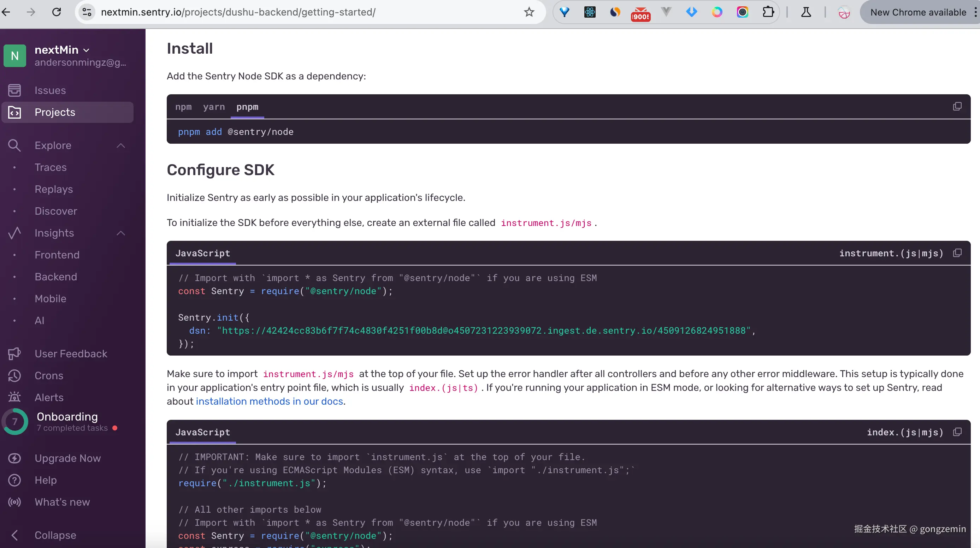
Task: Open the Vimium-style blue V extension icon
Action: 565,12
